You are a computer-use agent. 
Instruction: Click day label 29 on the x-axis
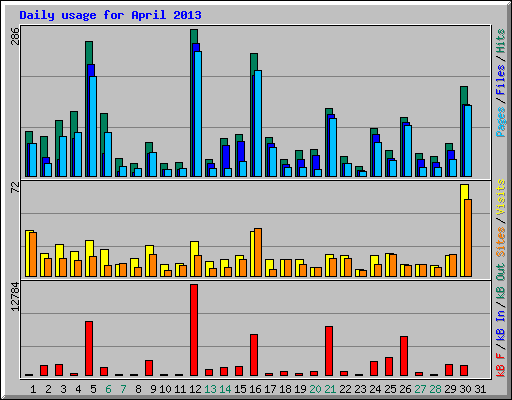[450, 389]
